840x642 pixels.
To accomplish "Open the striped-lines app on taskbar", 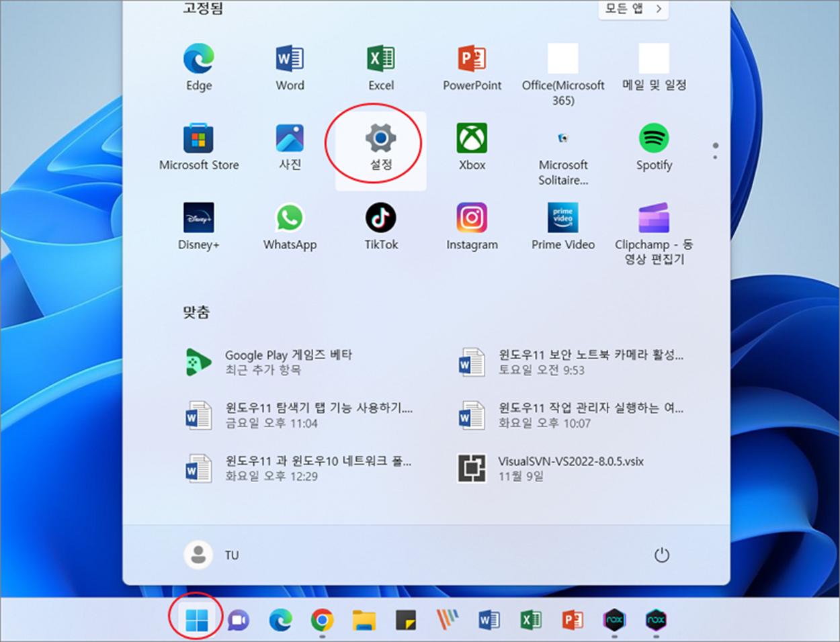I will coord(447,620).
